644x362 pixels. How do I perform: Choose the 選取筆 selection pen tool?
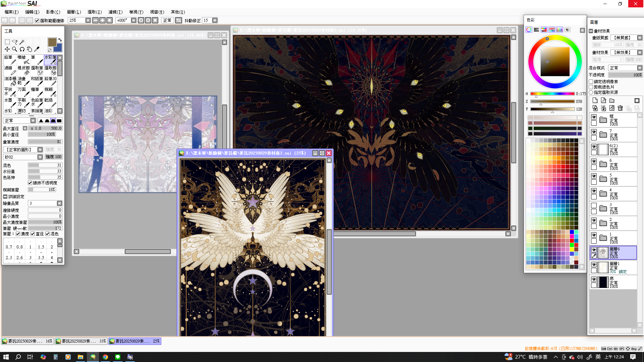(x=37, y=70)
